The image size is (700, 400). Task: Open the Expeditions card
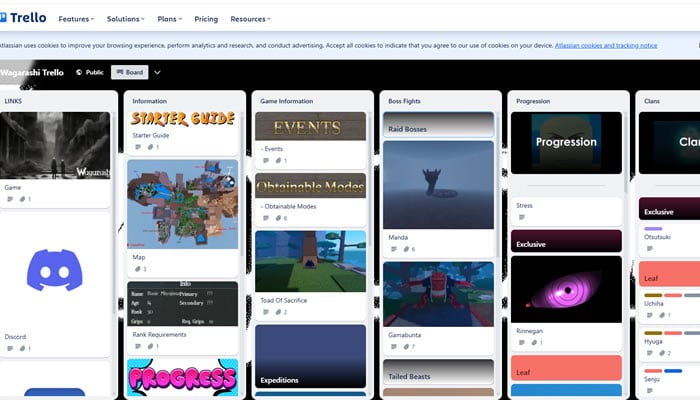310,356
